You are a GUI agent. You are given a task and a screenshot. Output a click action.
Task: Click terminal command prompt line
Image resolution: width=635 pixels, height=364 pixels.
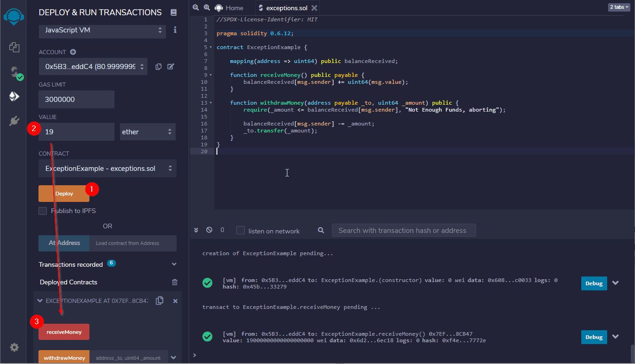(x=412, y=355)
